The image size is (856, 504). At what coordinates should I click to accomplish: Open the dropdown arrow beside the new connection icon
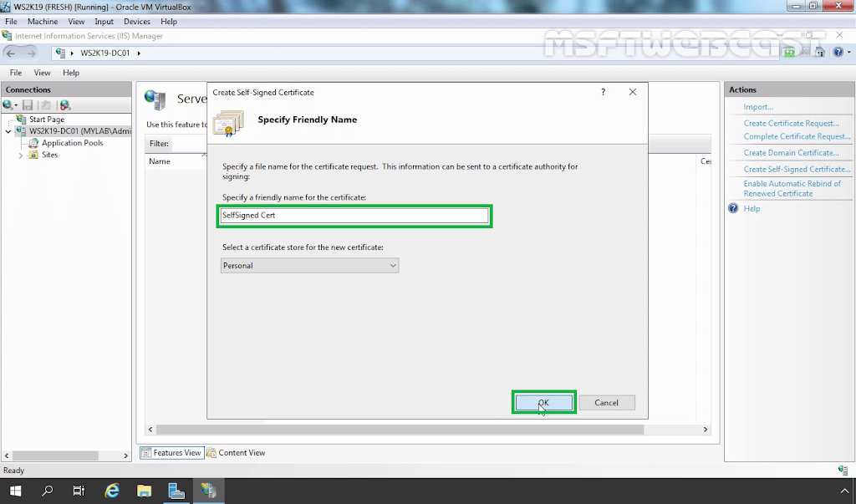[x=17, y=105]
